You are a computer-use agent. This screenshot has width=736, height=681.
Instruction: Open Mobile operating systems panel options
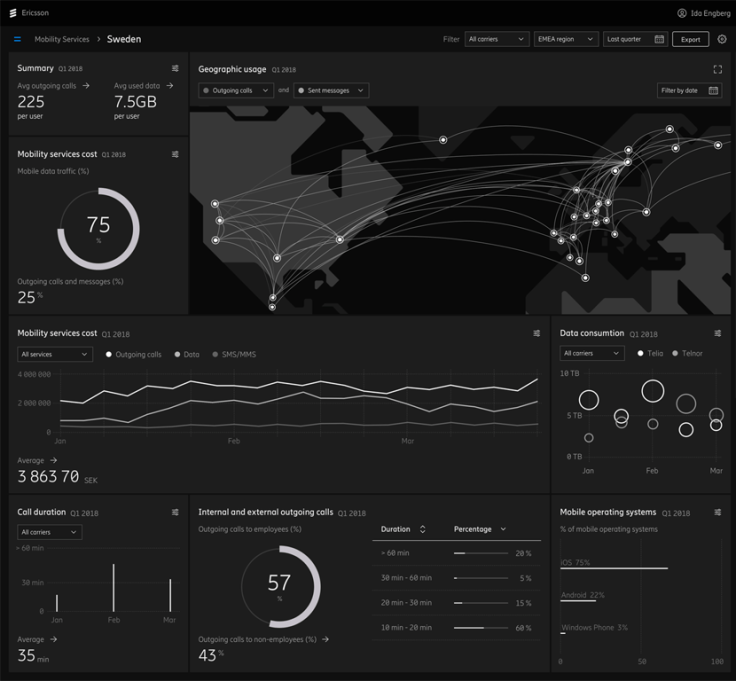[x=717, y=512]
